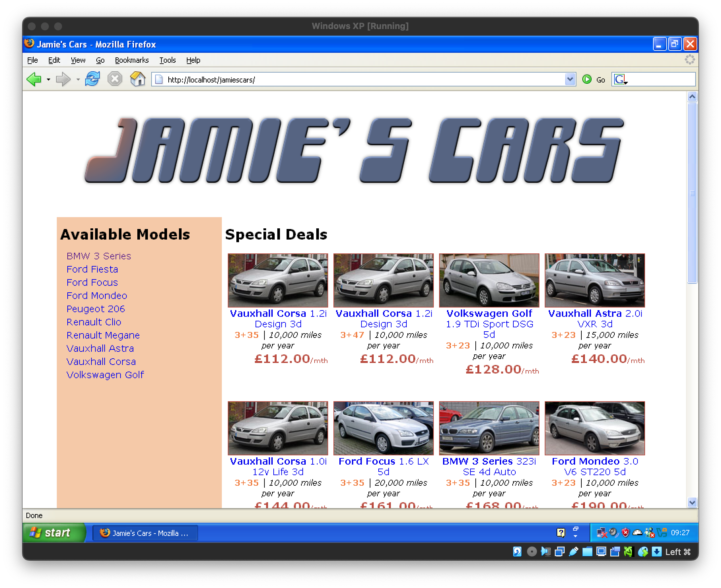Click the Volkswagen Golf car photo
Screen dimensions: 721x588
(489, 280)
